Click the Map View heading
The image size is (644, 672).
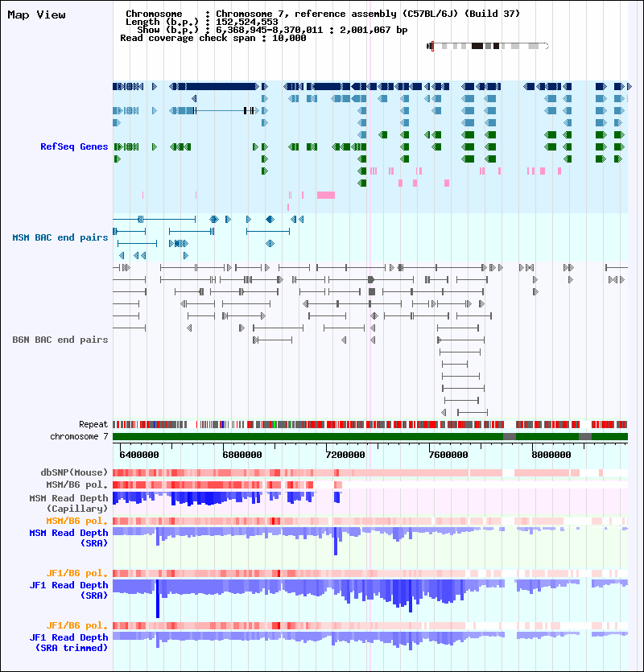pyautogui.click(x=36, y=15)
